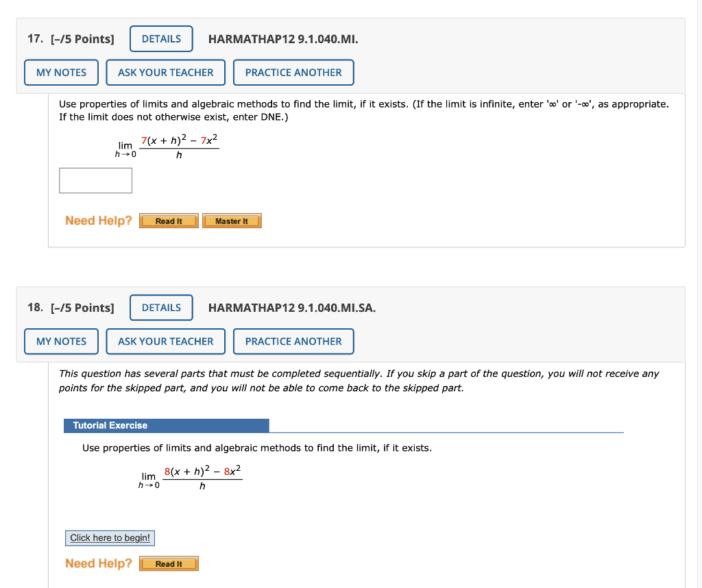
Task: Click MY NOTES for question 18
Action: [x=61, y=341]
